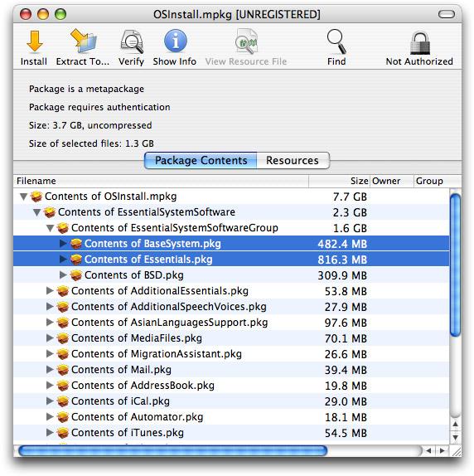The image size is (474, 476).
Task: Click the EssentialSystemSoftwareGroup package icon
Action: click(x=63, y=228)
